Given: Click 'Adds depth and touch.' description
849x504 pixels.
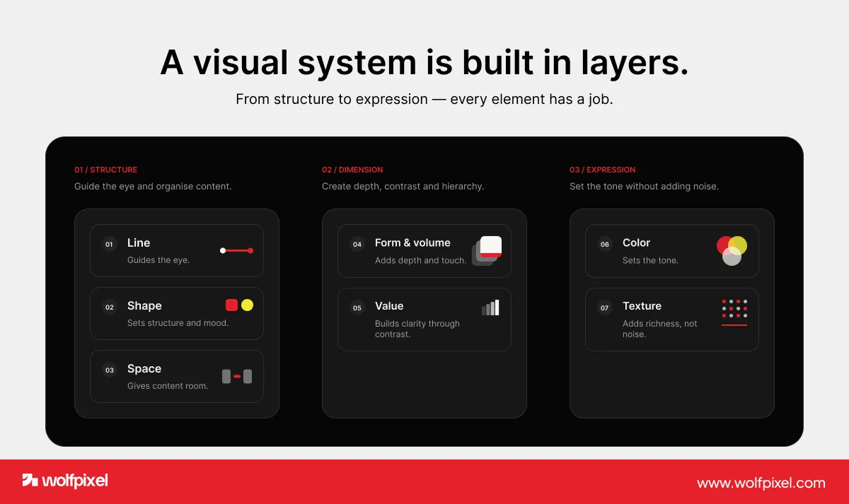Looking at the screenshot, I should click(420, 260).
